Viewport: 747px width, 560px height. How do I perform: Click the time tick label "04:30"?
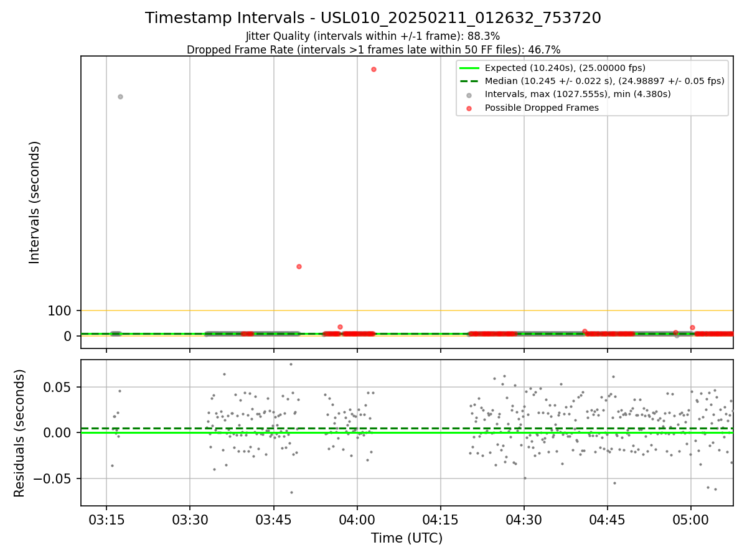(x=524, y=520)
